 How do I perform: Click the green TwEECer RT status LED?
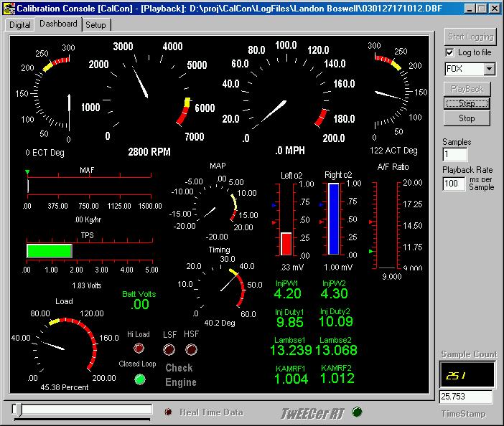[358, 412]
